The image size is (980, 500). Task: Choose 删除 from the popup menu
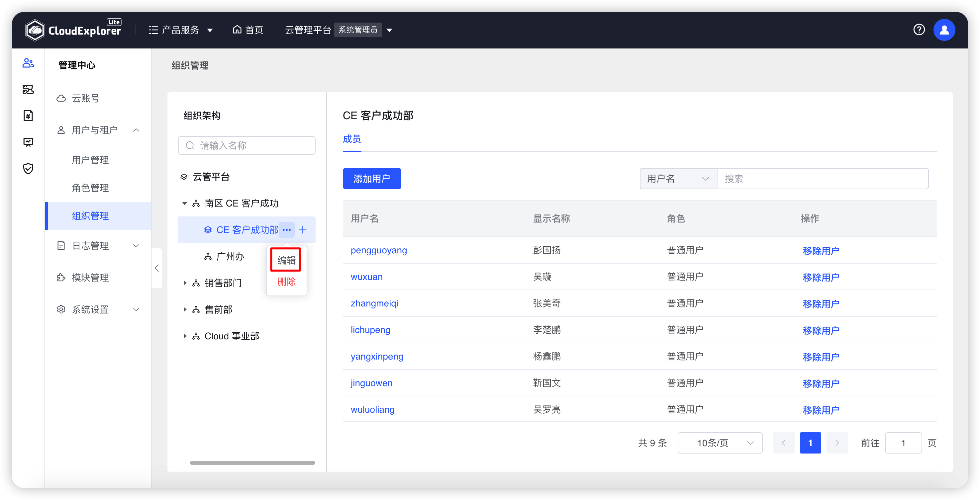(x=286, y=282)
